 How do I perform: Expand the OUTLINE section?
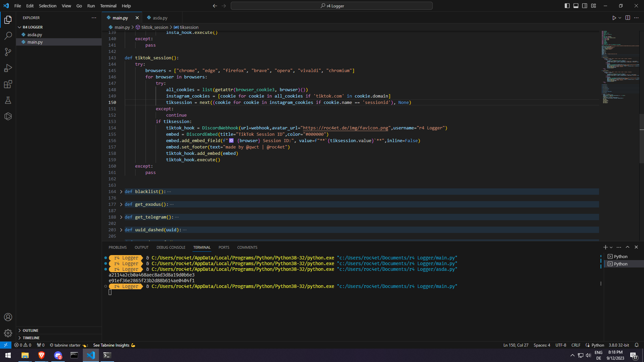[30, 330]
